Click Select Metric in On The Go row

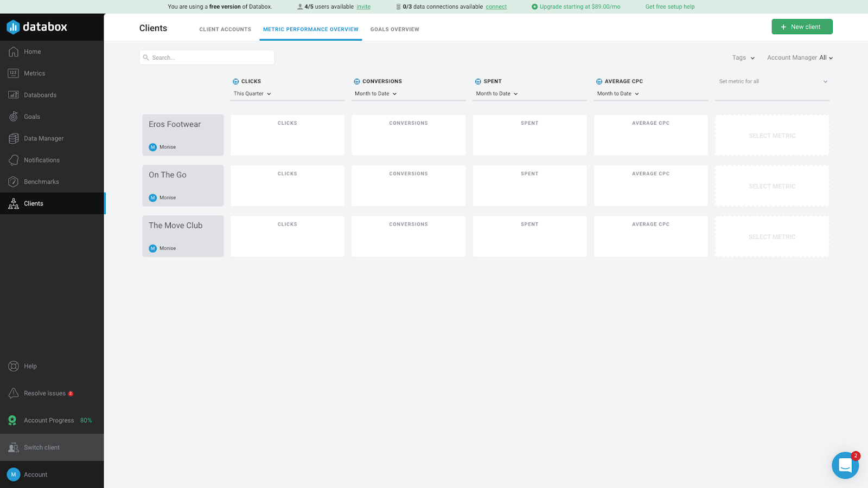(772, 186)
